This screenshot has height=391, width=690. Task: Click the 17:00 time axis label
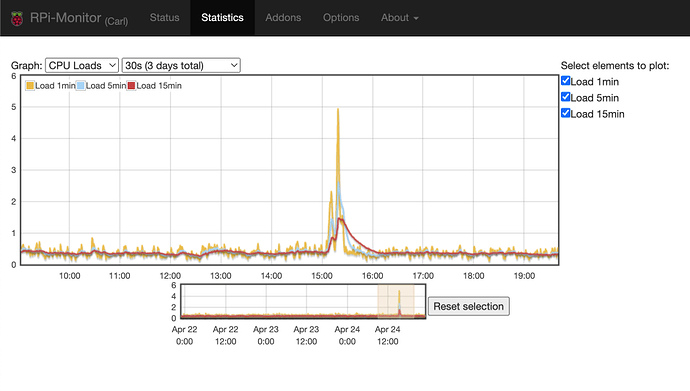(423, 276)
